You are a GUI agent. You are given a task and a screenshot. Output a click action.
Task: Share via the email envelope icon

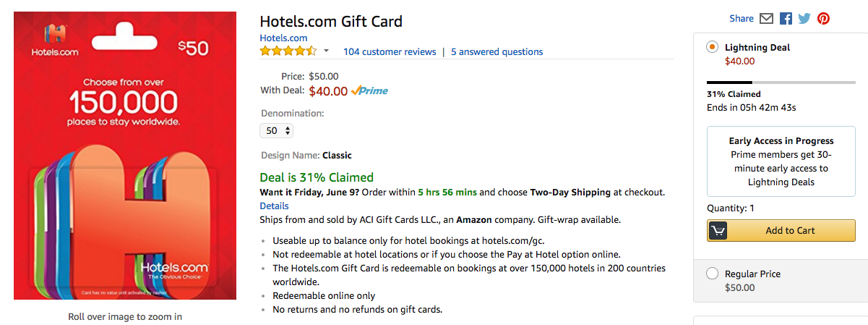click(767, 19)
